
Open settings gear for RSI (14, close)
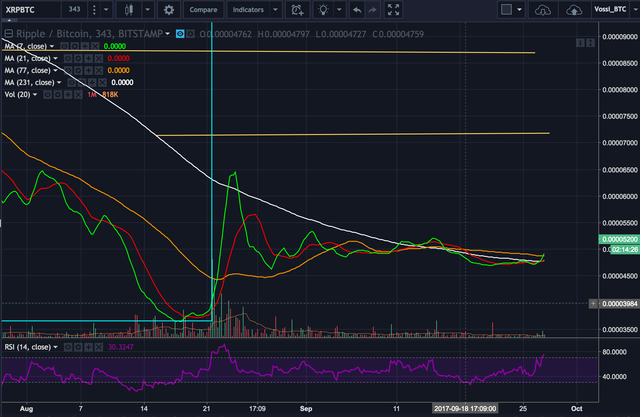pos(78,347)
